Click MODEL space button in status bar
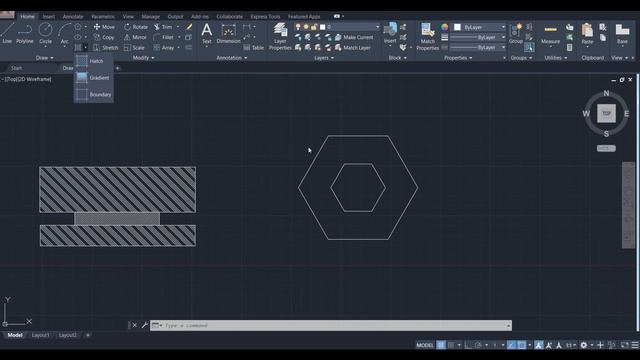640x360 pixels. pyautogui.click(x=425, y=345)
